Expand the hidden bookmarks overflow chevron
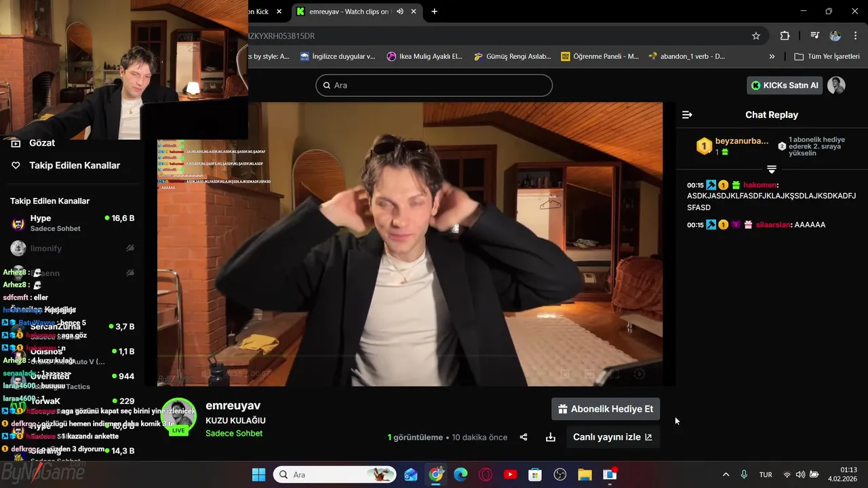868x488 pixels. tap(772, 56)
